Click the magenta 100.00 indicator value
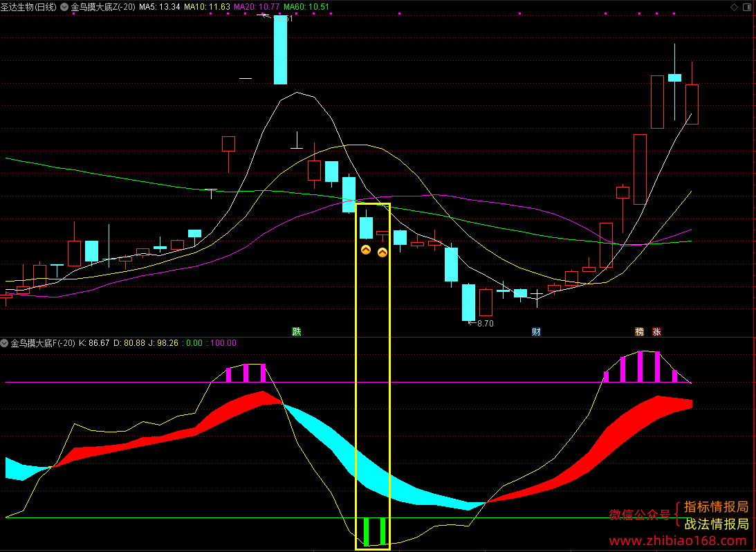The width and height of the screenshot is (756, 552). point(222,343)
